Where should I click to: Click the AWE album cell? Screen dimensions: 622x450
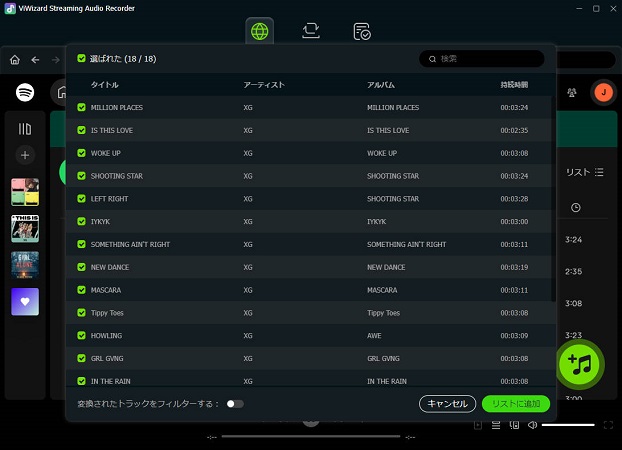(x=374, y=336)
